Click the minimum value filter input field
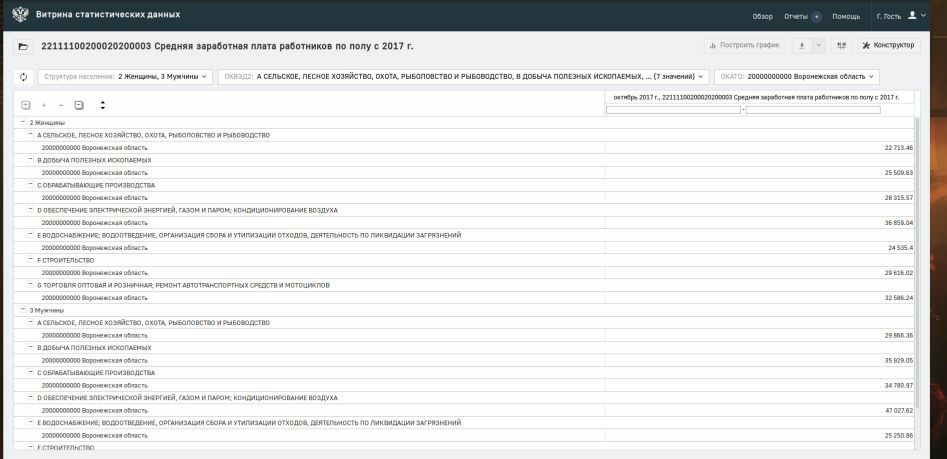 click(673, 110)
